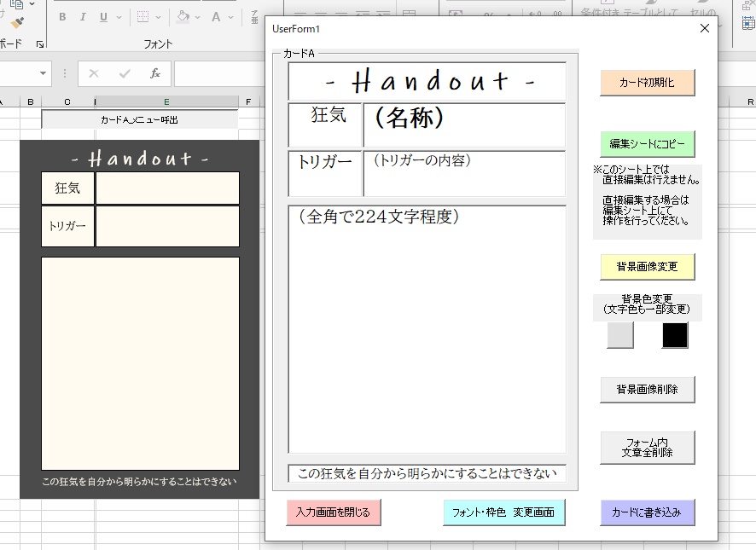Expand the Name Box dropdown arrow
The image size is (756, 550).
tap(43, 73)
